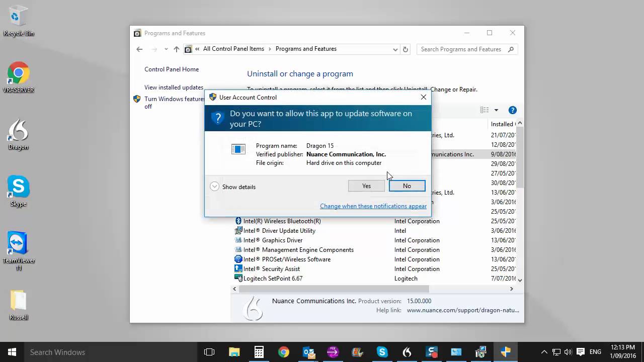
Task: Close the User Account Control dialog
Action: pos(424,97)
